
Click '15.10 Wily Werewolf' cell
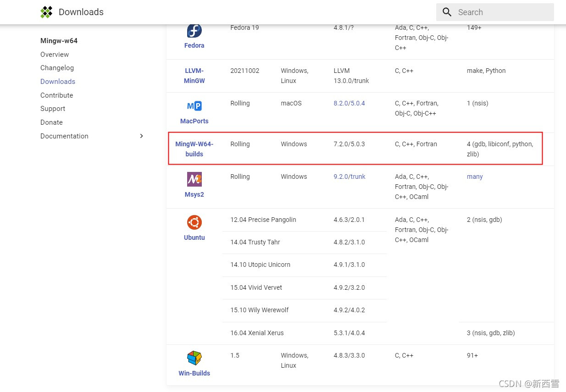tap(260, 310)
